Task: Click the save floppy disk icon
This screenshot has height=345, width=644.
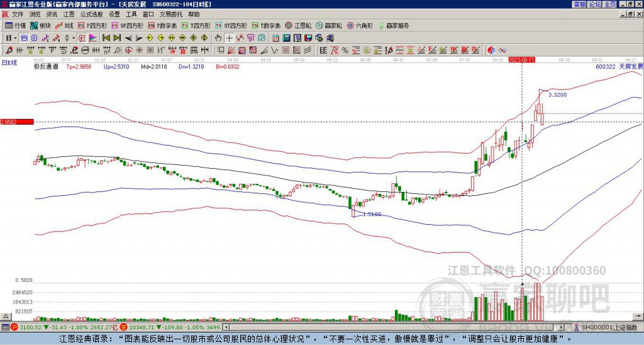Action: 308,38
